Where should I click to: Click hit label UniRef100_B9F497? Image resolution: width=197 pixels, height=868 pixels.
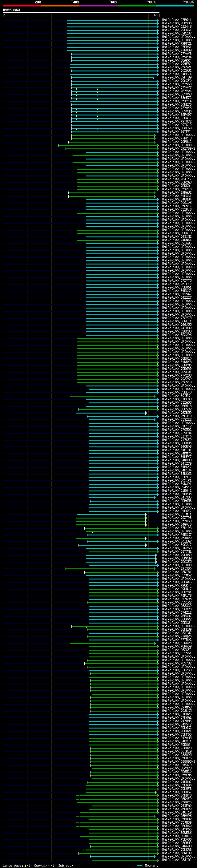177,115
